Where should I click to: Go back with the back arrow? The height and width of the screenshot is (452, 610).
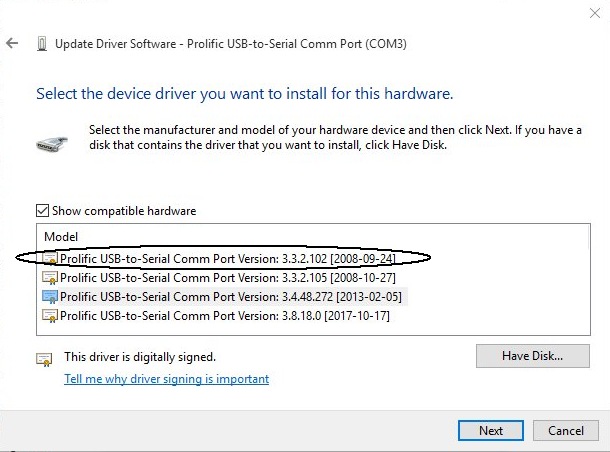coord(12,43)
